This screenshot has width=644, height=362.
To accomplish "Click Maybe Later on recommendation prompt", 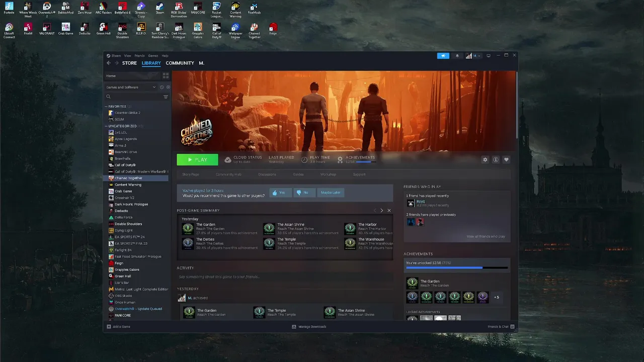I will [331, 193].
